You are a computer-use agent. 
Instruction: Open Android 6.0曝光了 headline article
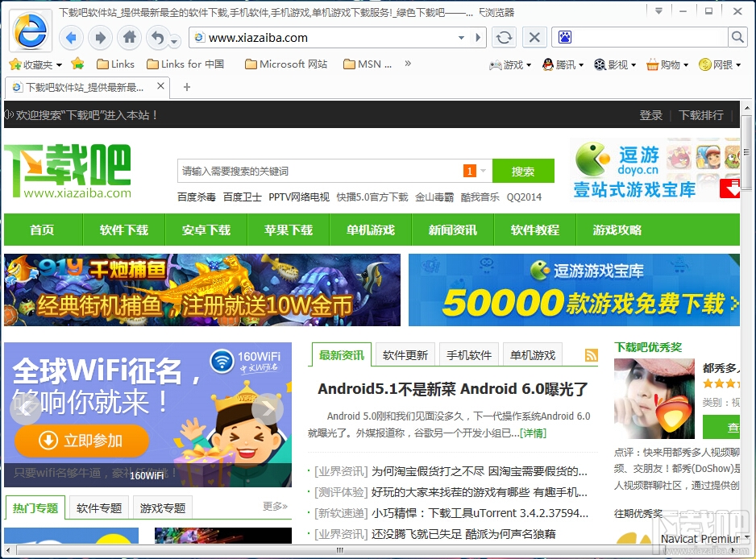click(x=453, y=388)
